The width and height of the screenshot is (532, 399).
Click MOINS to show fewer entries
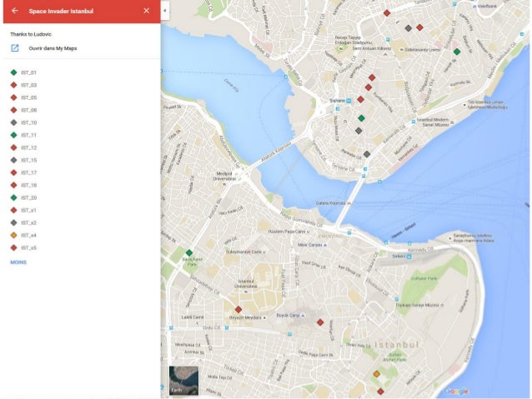[x=18, y=262]
